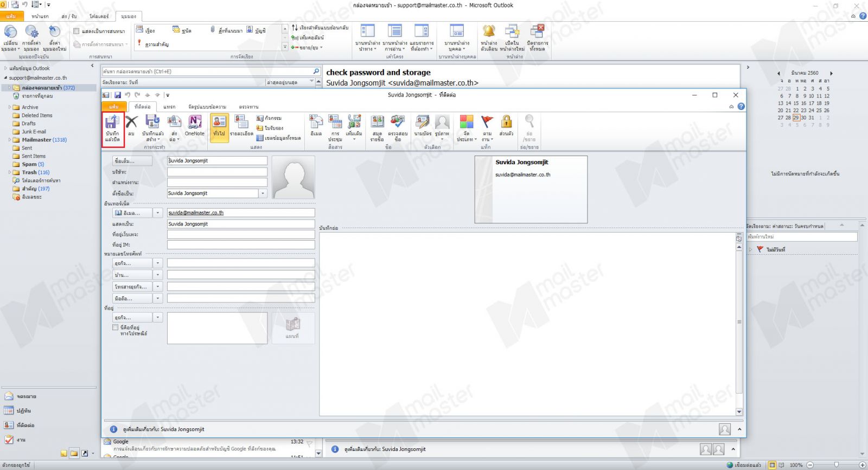The height and width of the screenshot is (470, 868).
Task: Open the Categorize (จัดประเภท) color dropdown
Action: click(x=467, y=128)
